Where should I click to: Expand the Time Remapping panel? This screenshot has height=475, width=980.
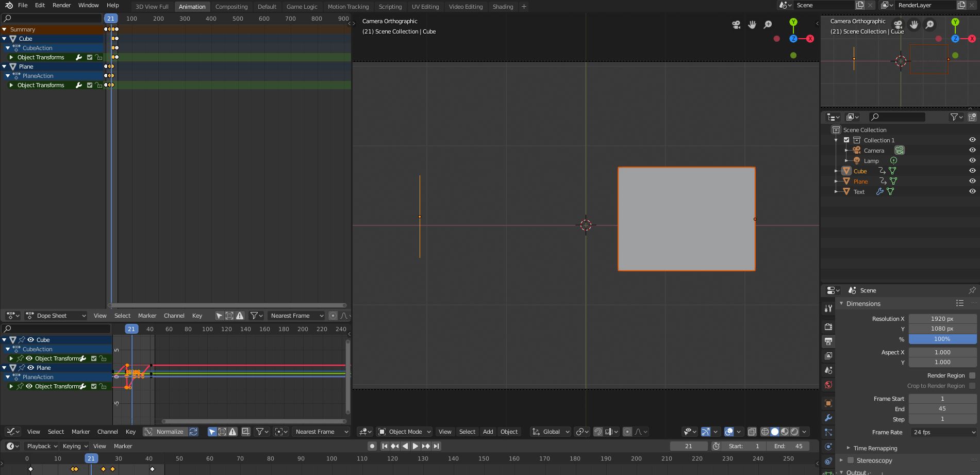(x=875, y=448)
